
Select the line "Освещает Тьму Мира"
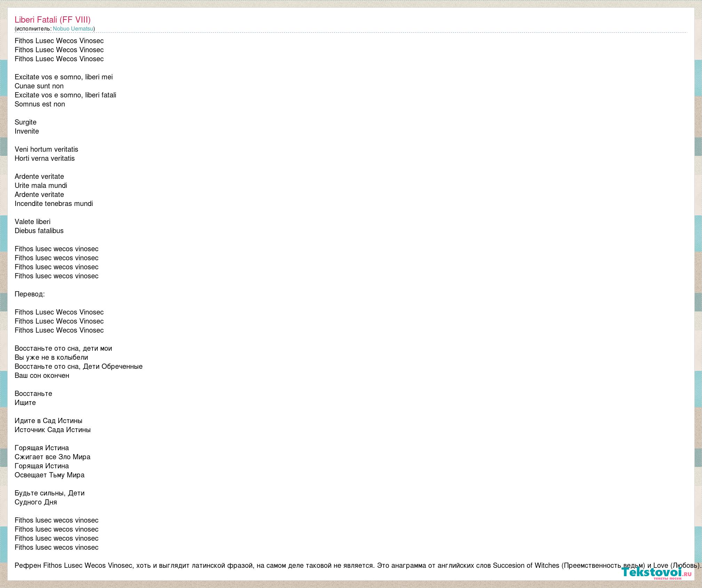[x=49, y=475]
